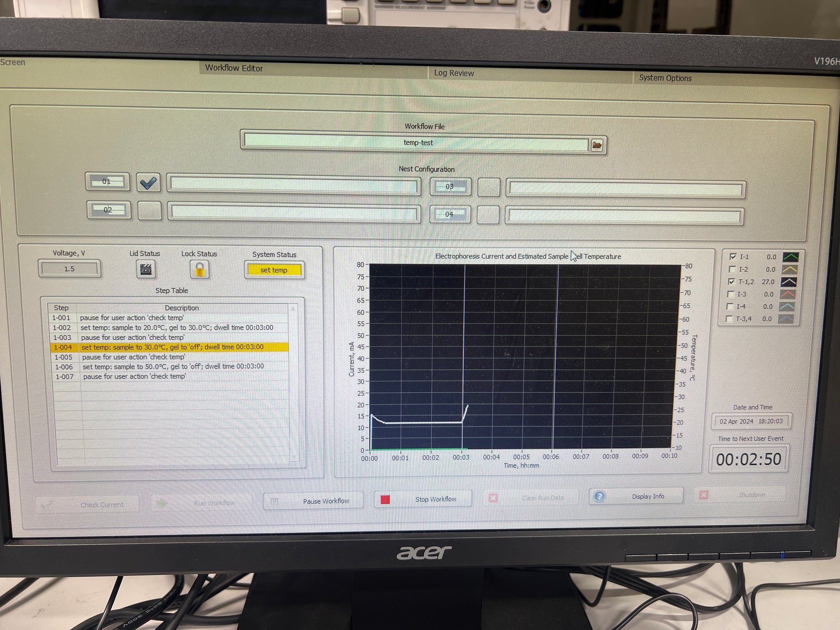Click the Description column header in Step Table
The height and width of the screenshot is (630, 840).
[182, 308]
